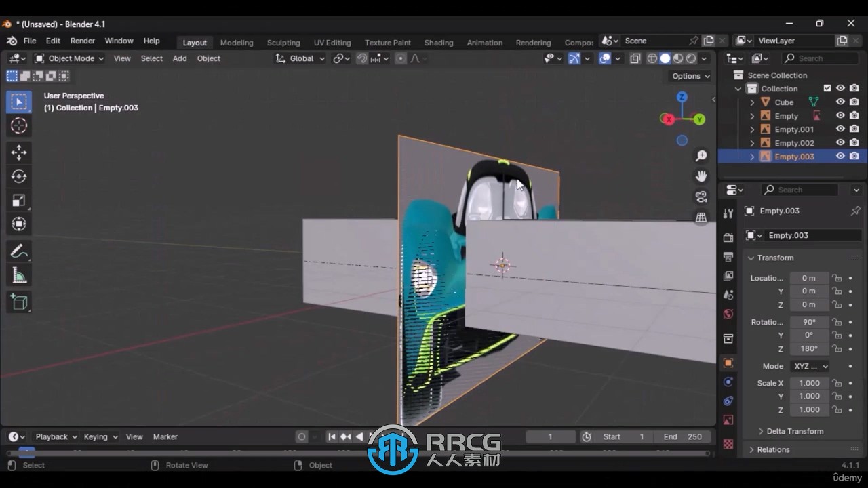Image resolution: width=868 pixels, height=488 pixels.
Task: Click the current frame field
Action: coord(551,436)
